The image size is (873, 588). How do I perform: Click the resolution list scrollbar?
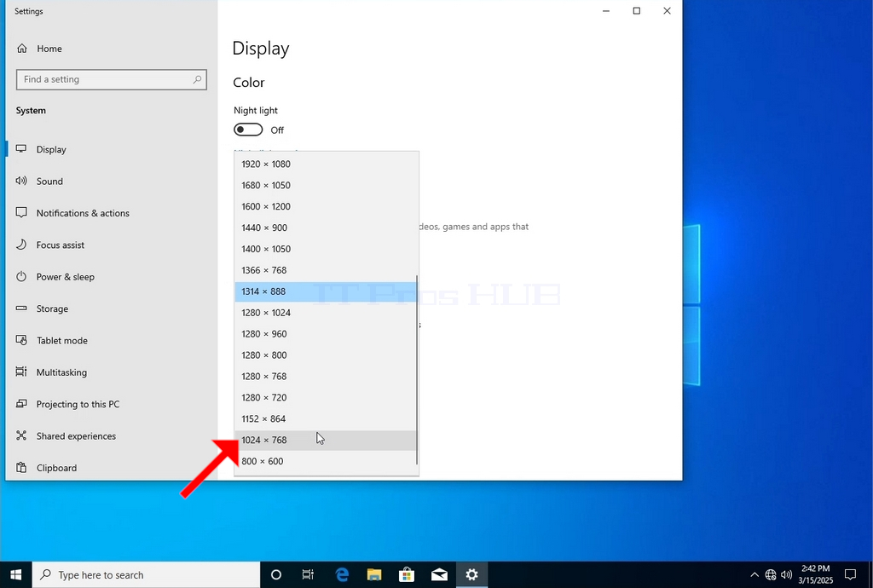(417, 369)
